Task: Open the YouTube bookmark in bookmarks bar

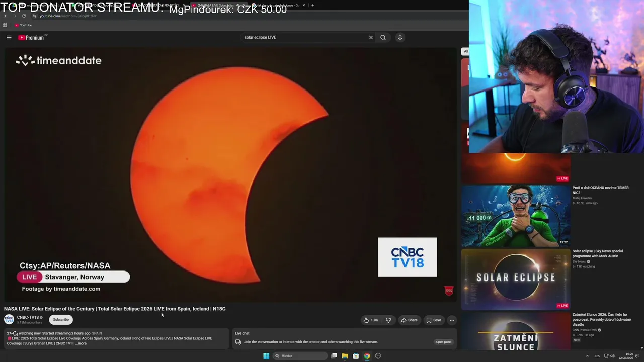Action: point(23,25)
